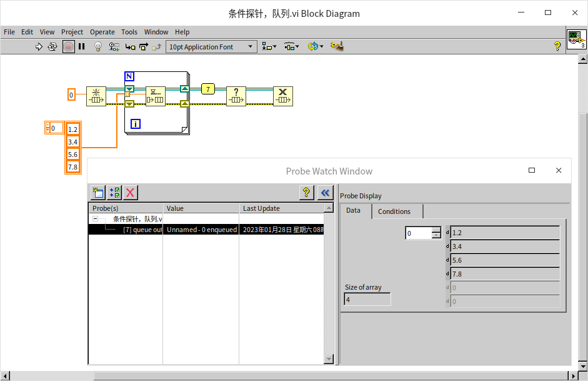Pause the VI execution
The height and width of the screenshot is (381, 588).
(82, 46)
